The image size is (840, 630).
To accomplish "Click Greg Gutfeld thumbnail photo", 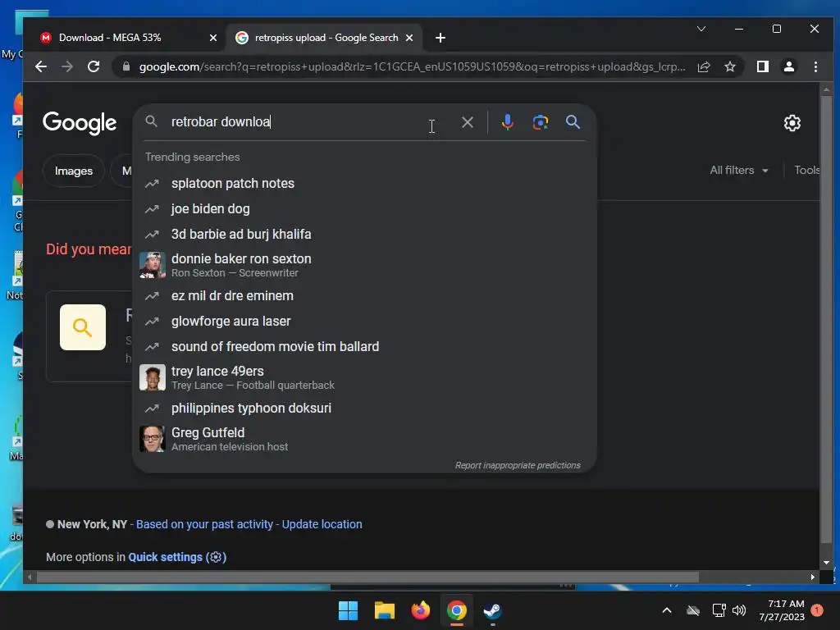I will point(152,439).
